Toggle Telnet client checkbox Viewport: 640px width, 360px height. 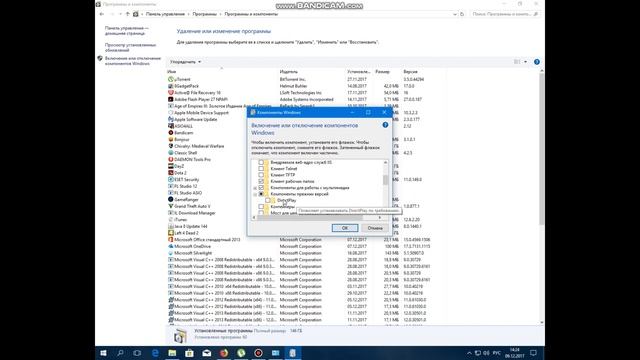[261, 169]
